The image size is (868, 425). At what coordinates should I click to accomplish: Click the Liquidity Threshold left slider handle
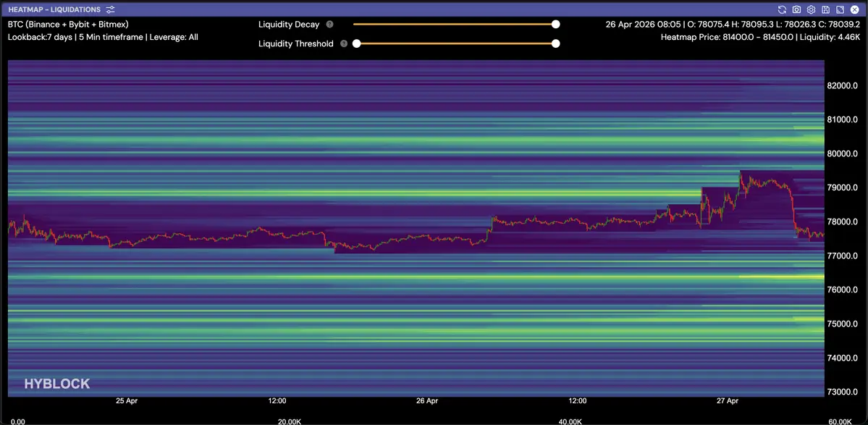click(x=357, y=43)
